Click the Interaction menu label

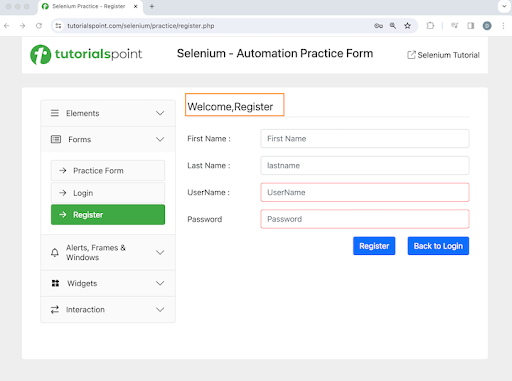[x=85, y=310]
